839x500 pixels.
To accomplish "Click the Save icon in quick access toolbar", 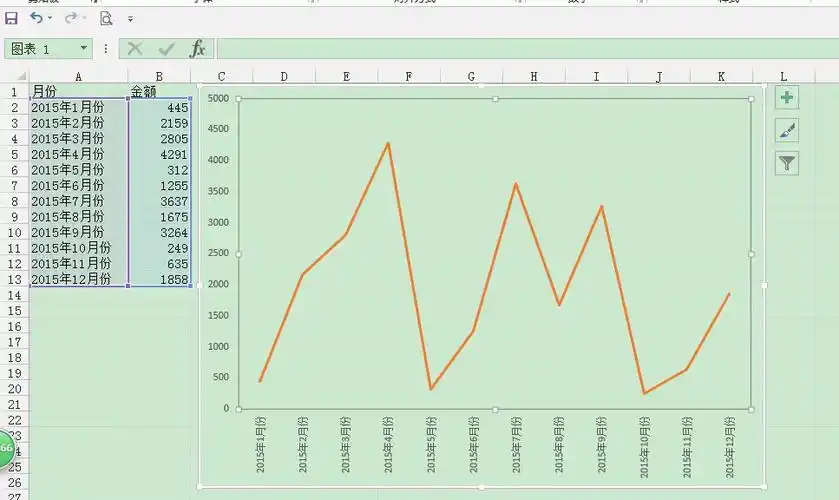I will 12,18.
